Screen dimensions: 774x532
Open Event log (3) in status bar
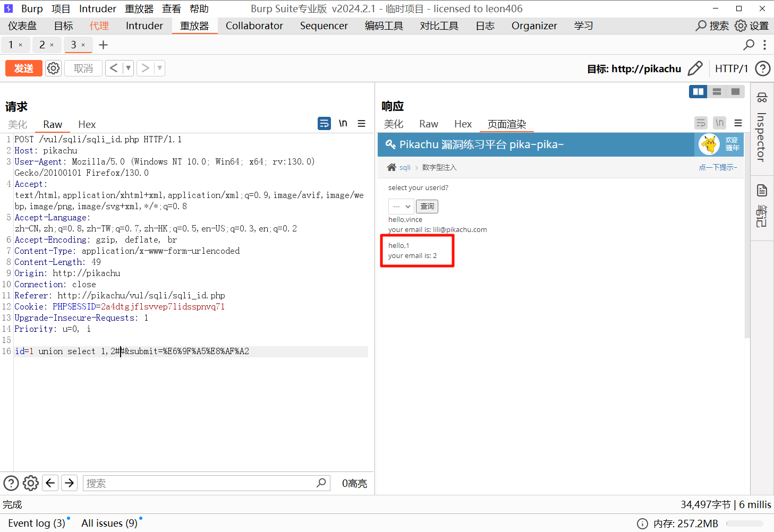coord(37,524)
